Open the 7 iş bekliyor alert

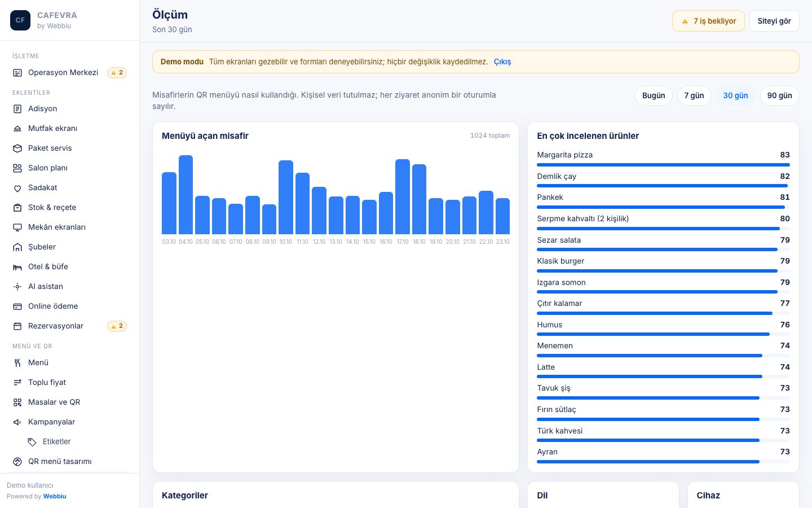708,21
